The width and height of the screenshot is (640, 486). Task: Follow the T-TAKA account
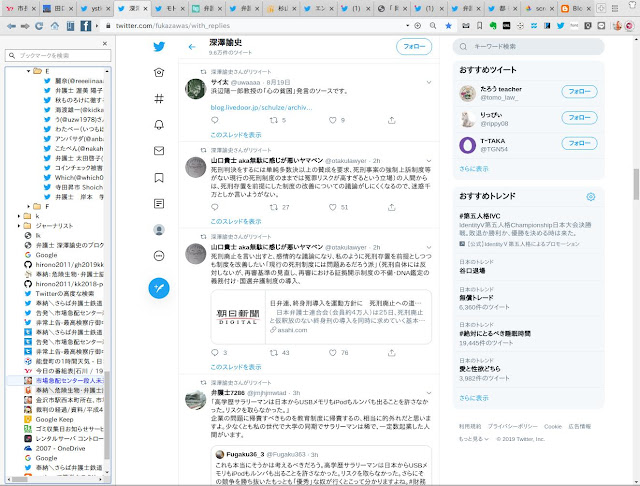point(579,143)
